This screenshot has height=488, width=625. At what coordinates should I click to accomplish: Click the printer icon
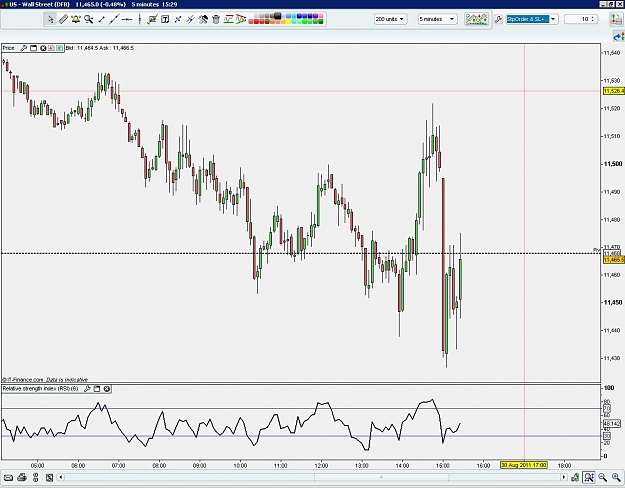point(22,477)
